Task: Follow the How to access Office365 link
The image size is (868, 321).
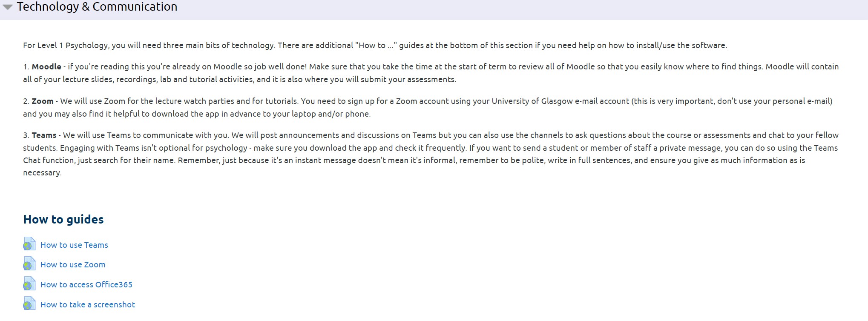Action: (x=86, y=284)
